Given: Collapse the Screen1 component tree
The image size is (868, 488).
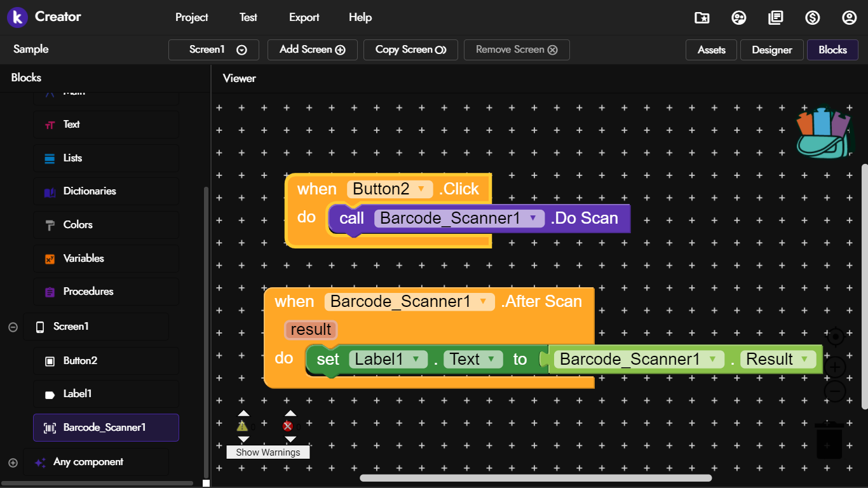Looking at the screenshot, I should [x=13, y=327].
